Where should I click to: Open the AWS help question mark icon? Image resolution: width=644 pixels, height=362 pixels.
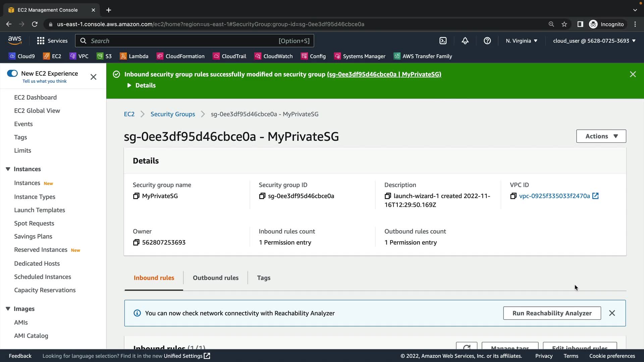click(x=487, y=41)
